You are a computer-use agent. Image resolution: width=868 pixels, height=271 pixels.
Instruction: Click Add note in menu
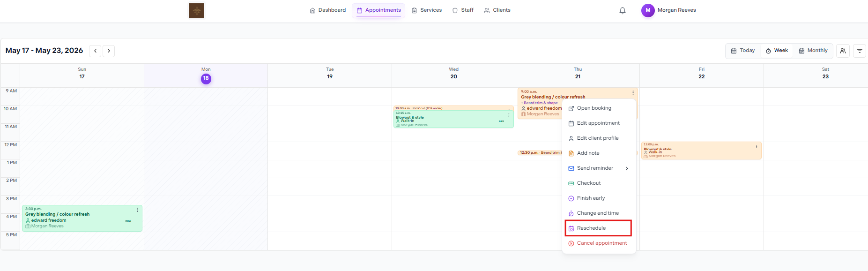pyautogui.click(x=599, y=153)
